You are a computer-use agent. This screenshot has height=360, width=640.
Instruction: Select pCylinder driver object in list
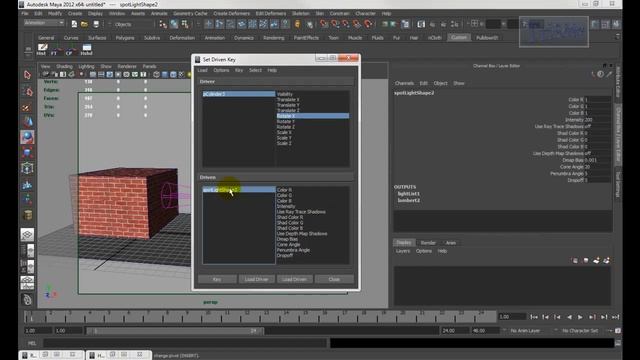(239, 94)
